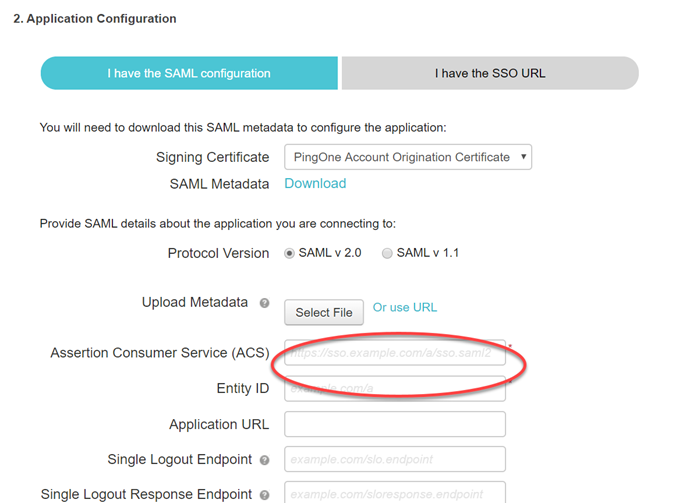This screenshot has height=503, width=700.
Task: Choose SAML v 2.0 protocol version
Action: (289, 254)
